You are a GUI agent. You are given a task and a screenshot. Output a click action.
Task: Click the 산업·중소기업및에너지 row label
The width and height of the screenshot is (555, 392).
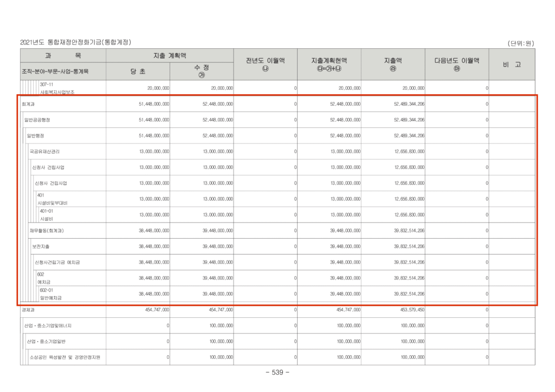tap(48, 326)
